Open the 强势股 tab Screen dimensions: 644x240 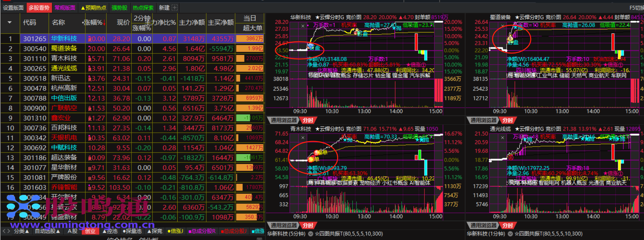[119, 8]
